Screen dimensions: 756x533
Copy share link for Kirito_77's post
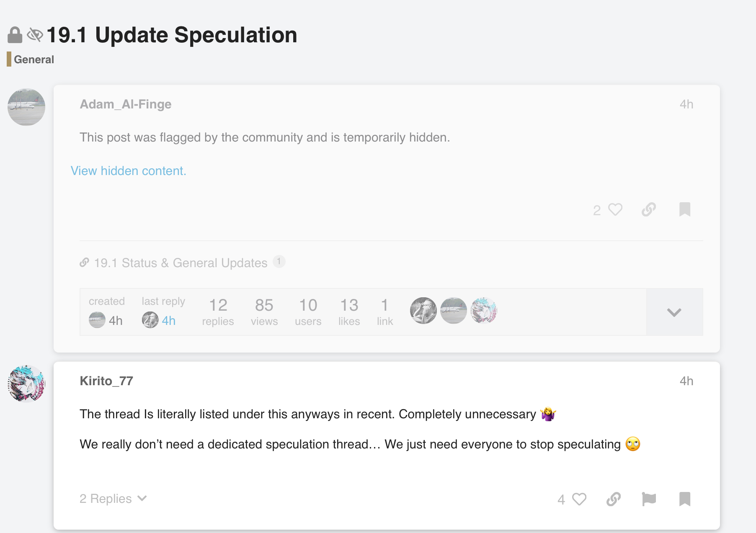tap(613, 499)
